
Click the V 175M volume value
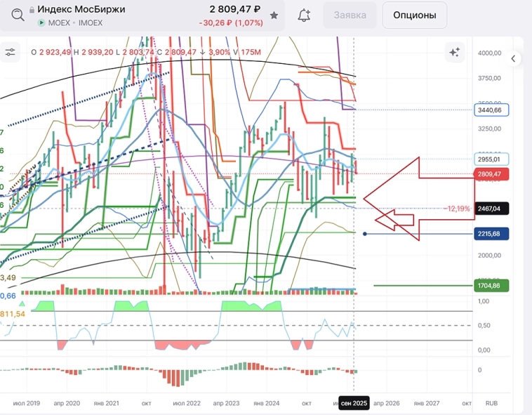coord(247,52)
